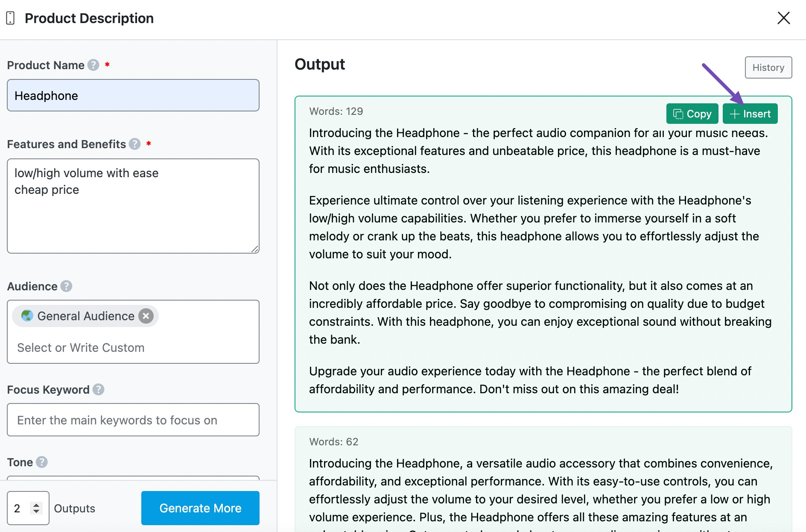This screenshot has height=532, width=806.
Task: Remove the General Audience tag
Action: click(x=146, y=316)
